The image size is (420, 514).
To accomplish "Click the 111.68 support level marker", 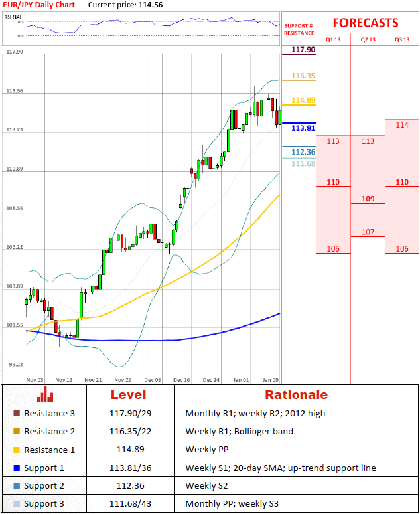I will (303, 163).
